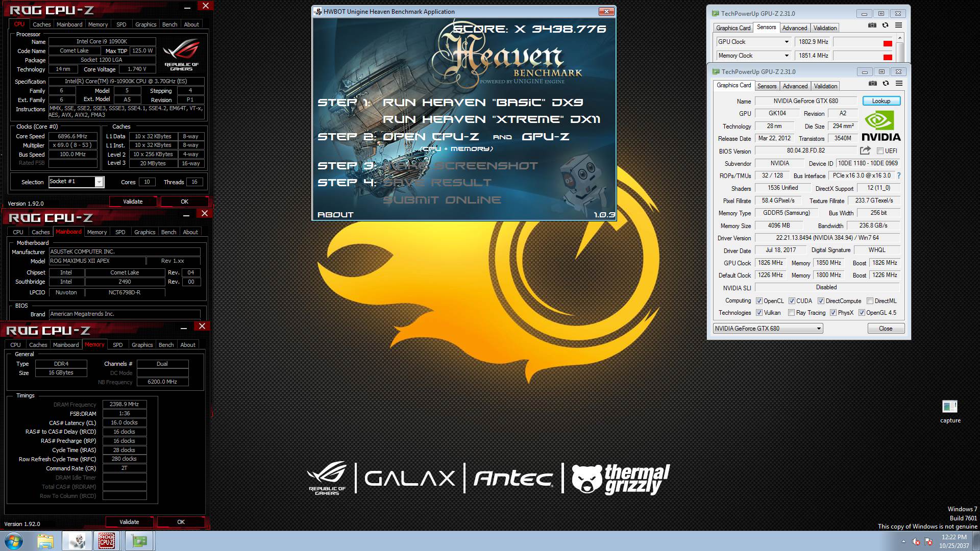The height and width of the screenshot is (551, 980).
Task: Open About tab in Memory CPU-Z window
Action: click(188, 345)
